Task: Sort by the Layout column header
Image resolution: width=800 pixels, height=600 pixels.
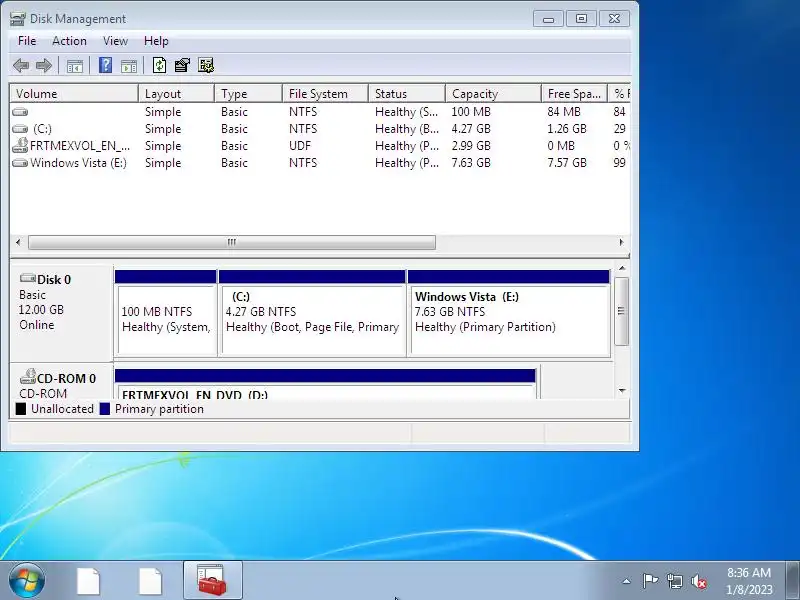Action: [176, 93]
